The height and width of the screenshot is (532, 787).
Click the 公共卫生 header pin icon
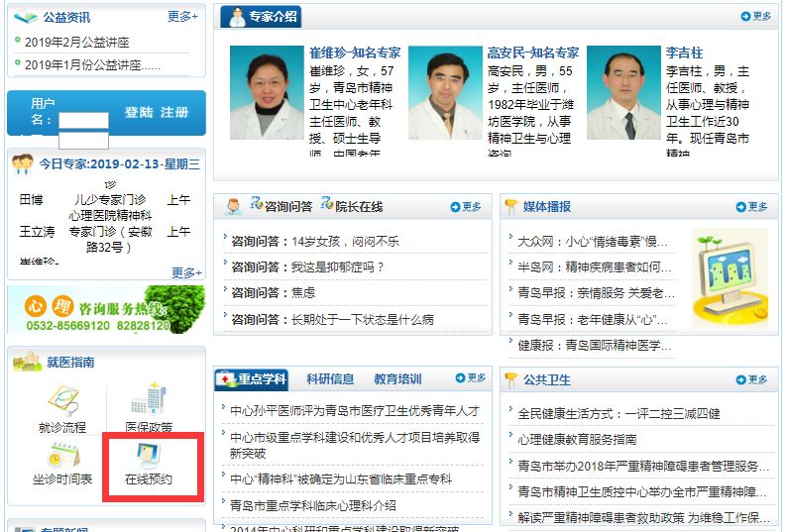click(x=510, y=379)
